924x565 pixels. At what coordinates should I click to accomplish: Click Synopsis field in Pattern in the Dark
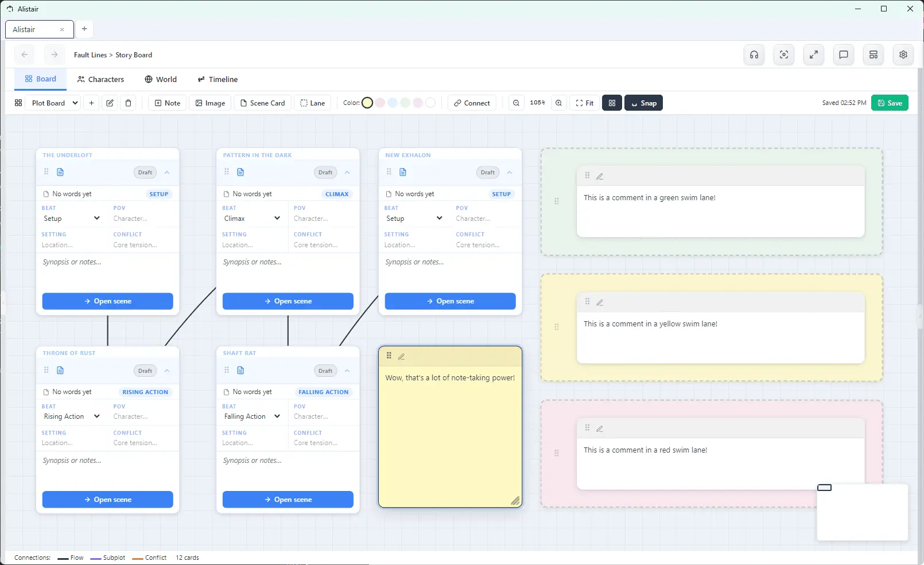click(288, 272)
